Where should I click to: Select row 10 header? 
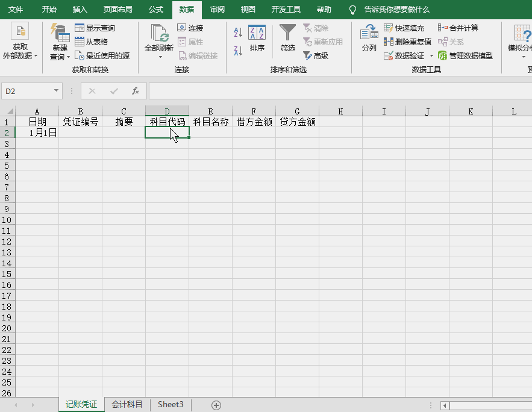7,220
